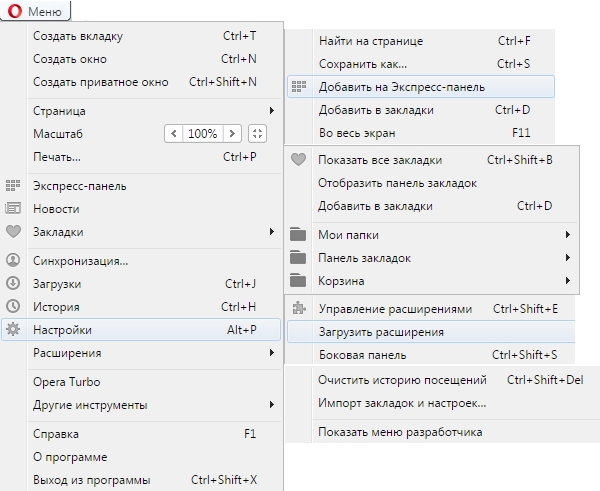This screenshot has height=491, width=600.
Task: Decrease zoom with the left arrow
Action: [174, 134]
